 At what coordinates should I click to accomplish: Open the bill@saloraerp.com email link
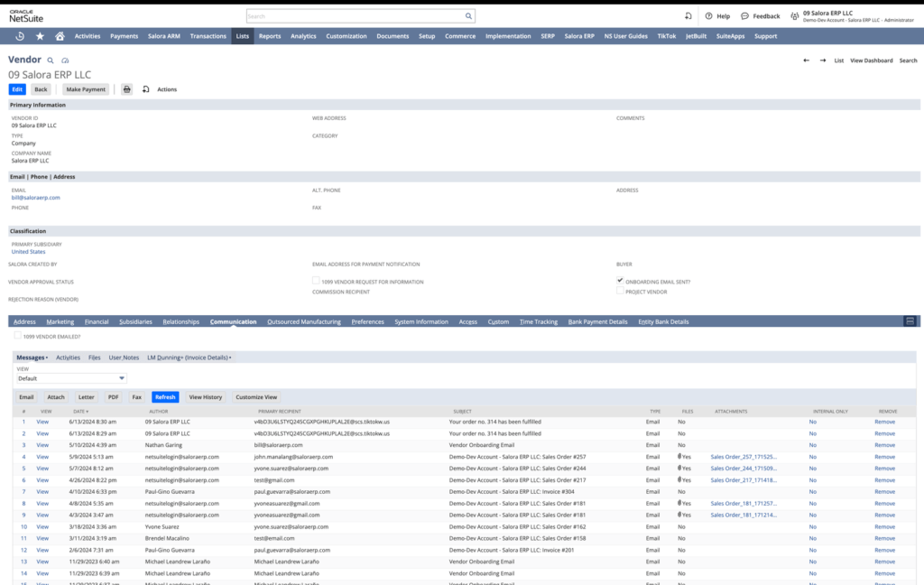point(35,197)
